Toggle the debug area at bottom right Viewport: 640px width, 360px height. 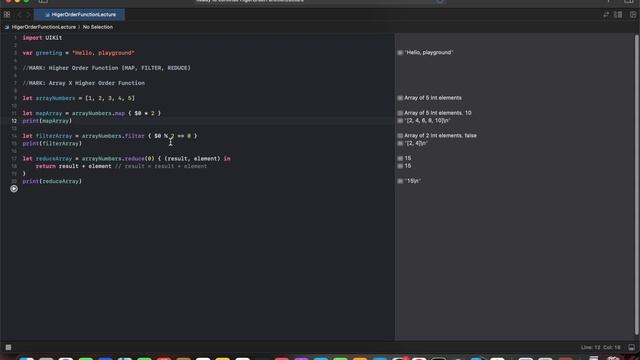(x=631, y=347)
